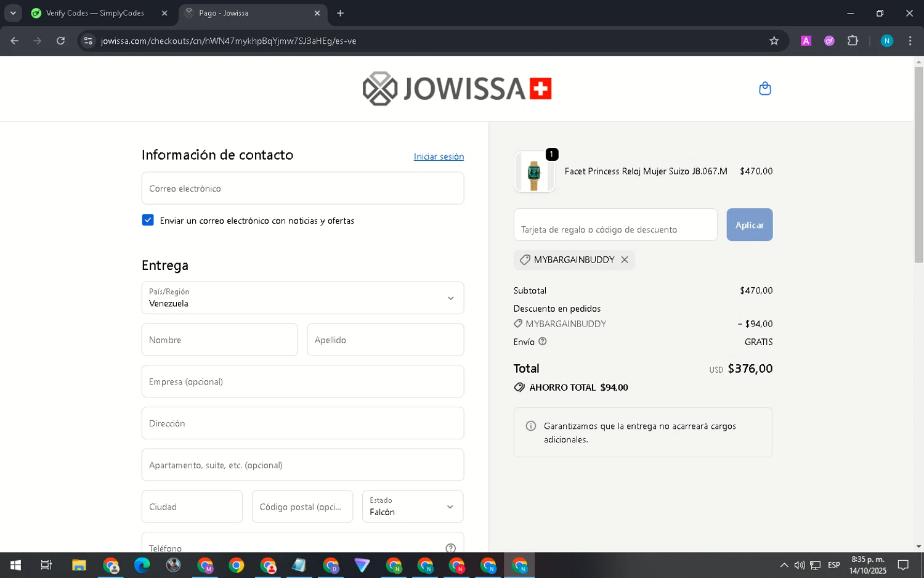Viewport: 924px width, 578px height.
Task: Focus the Nombre input field
Action: (219, 340)
